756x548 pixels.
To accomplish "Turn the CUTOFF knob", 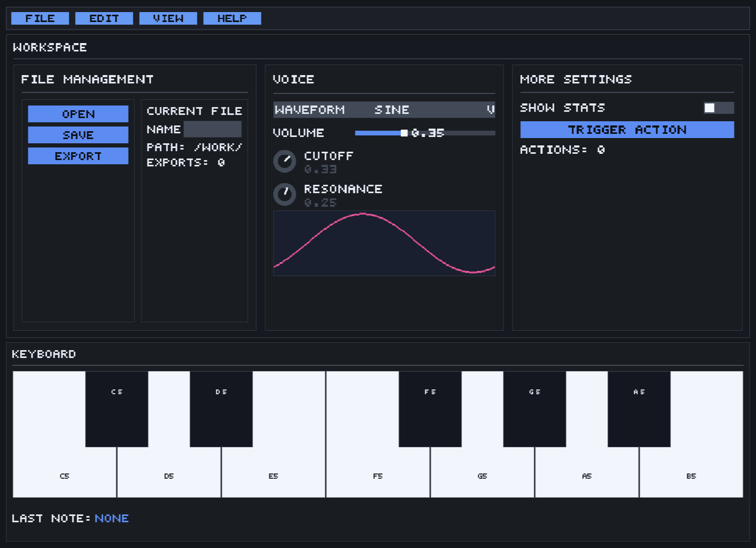I will (285, 161).
